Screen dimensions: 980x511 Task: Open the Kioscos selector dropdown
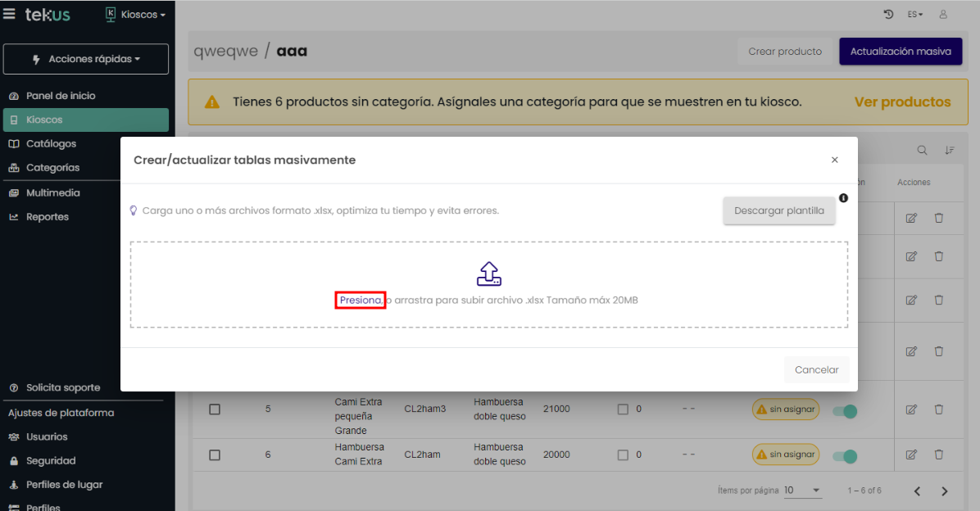pos(136,15)
